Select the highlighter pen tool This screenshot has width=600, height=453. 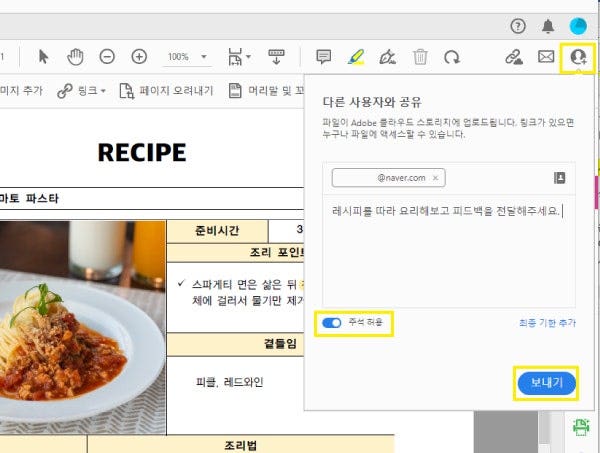(356, 57)
